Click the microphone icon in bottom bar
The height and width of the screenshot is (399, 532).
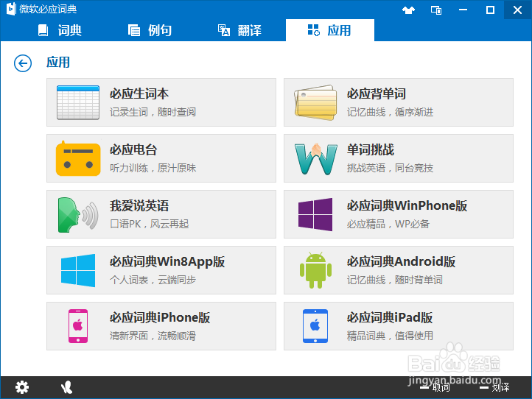click(x=66, y=387)
